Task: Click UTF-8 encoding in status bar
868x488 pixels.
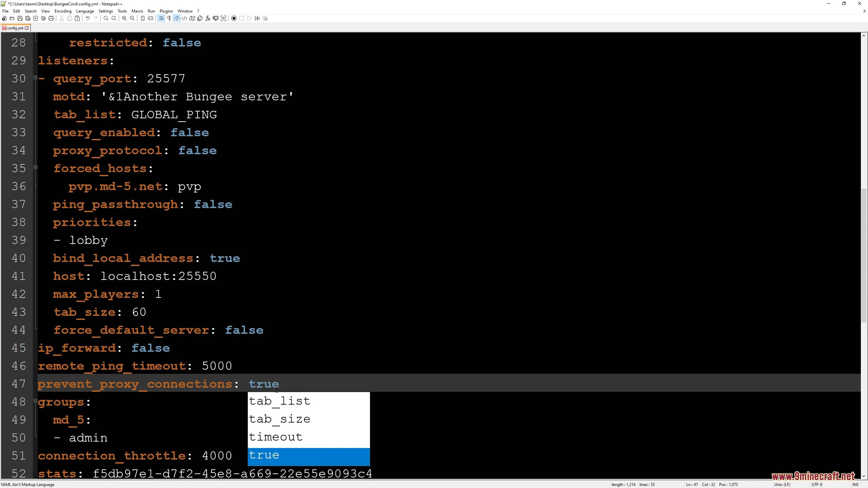Action: 817,485
